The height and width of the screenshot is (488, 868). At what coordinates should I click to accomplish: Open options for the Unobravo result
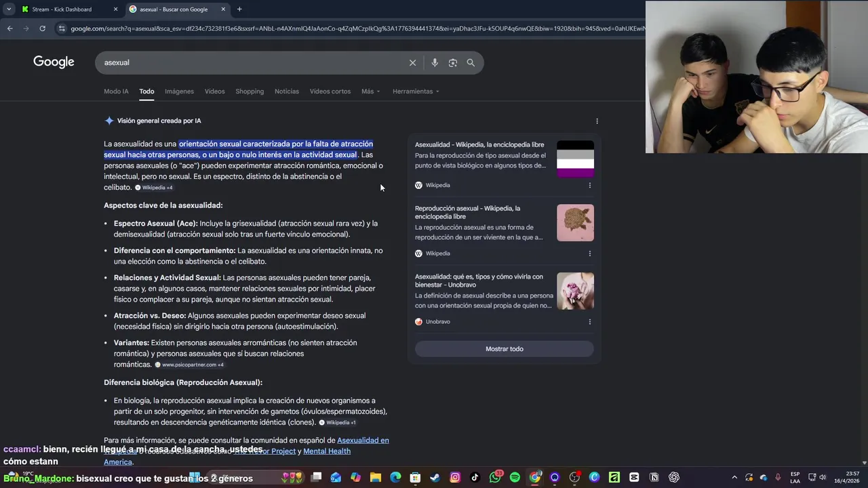click(x=589, y=322)
